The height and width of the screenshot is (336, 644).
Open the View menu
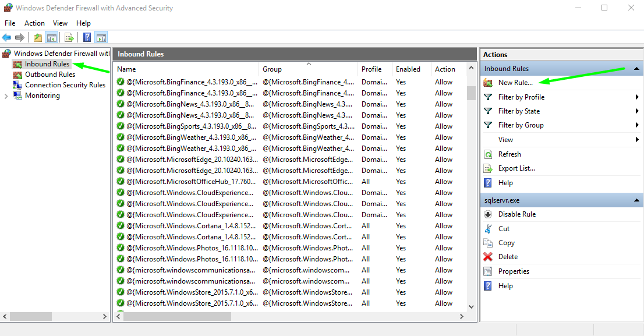point(60,23)
